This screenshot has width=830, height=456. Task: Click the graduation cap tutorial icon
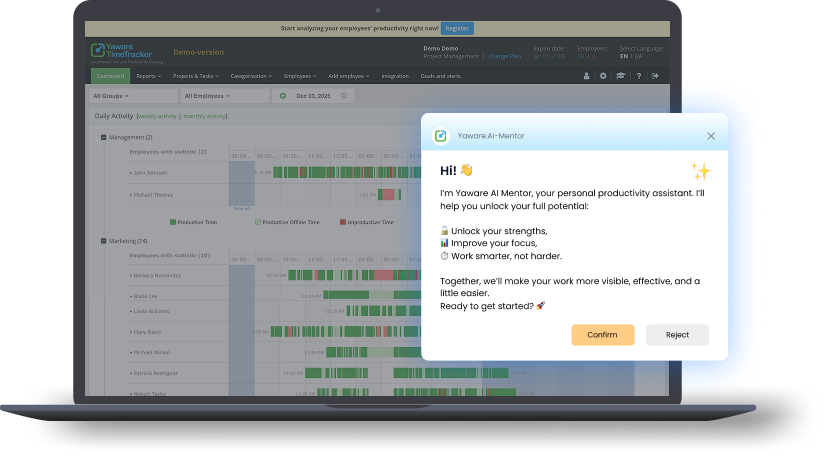(x=620, y=76)
